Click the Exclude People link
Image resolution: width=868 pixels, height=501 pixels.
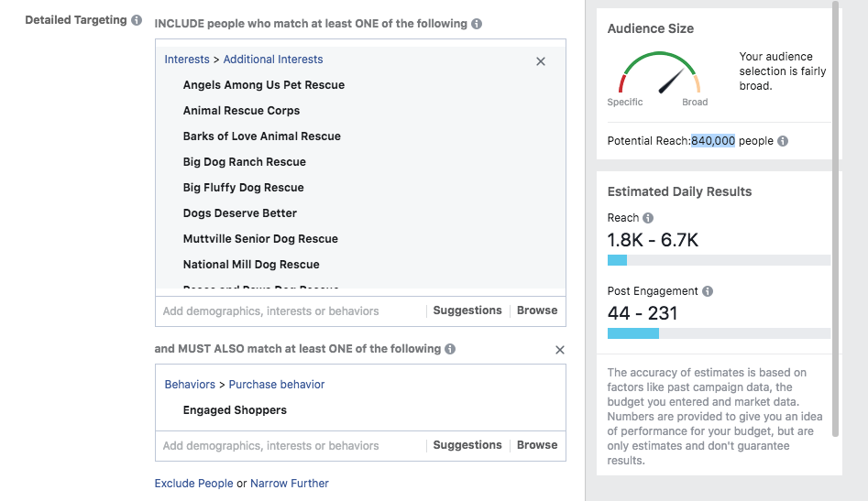click(x=193, y=484)
